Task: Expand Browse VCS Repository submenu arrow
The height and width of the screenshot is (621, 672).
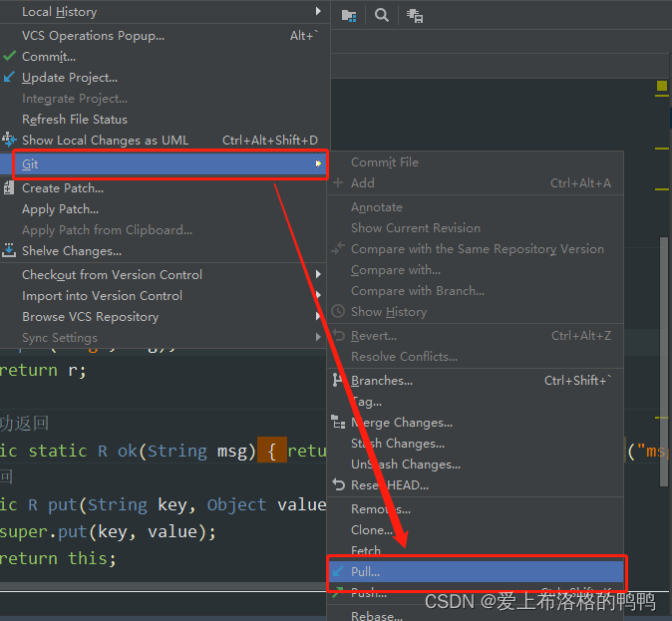Action: (x=318, y=316)
